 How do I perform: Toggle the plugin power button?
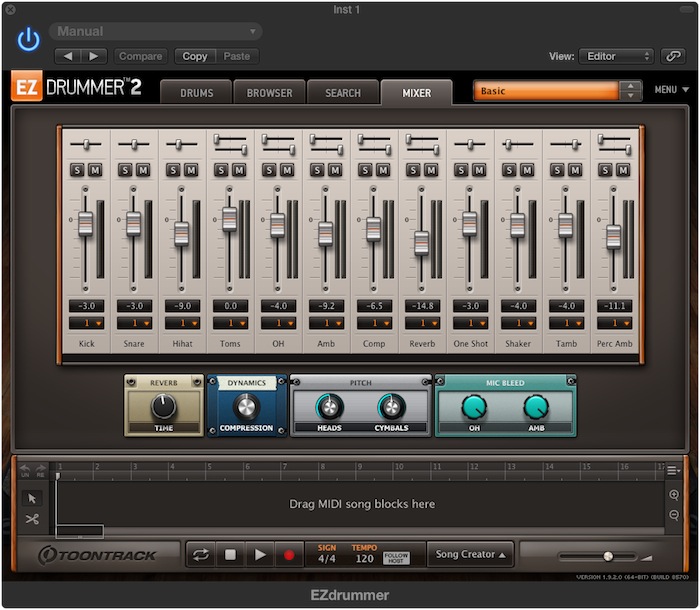[28, 39]
